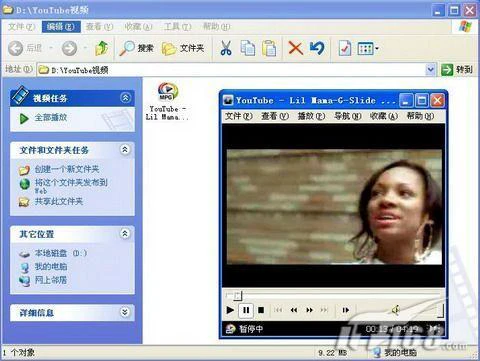This screenshot has height=361, width=480.
Task: Click the fast forward button in player
Action: point(310,310)
